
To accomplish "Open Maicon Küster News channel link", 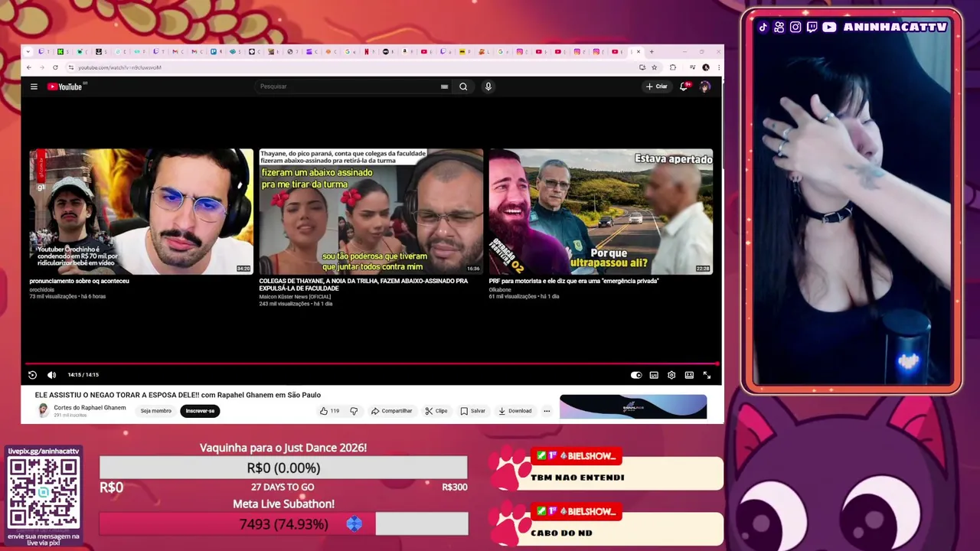I will pos(295,297).
